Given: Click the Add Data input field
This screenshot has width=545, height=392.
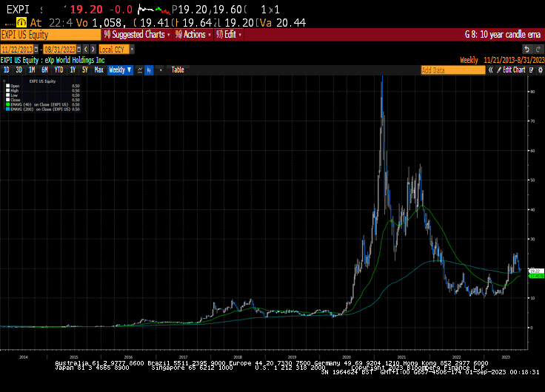Looking at the screenshot, I should 453,70.
